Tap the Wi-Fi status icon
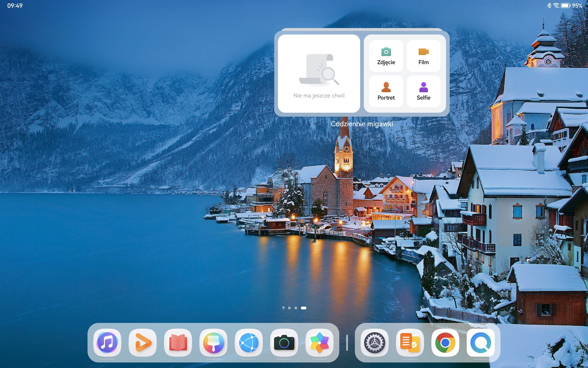Screen dimensions: 588x368 [x=556, y=5]
